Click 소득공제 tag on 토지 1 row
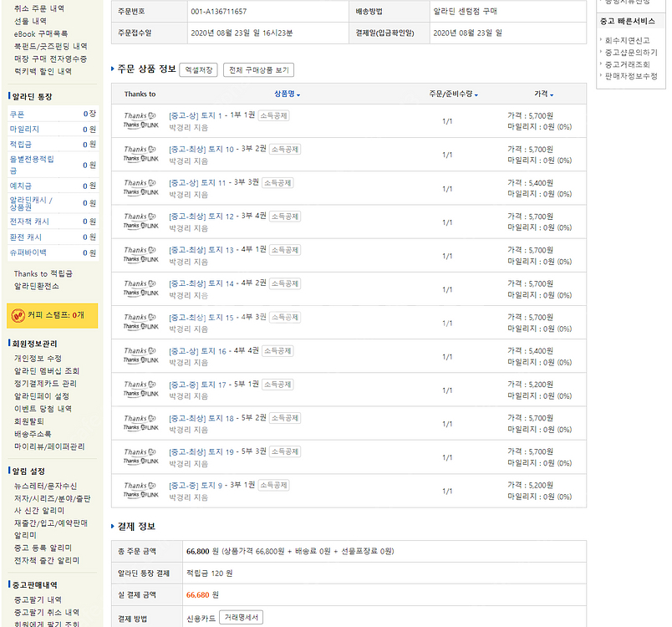 coord(273,115)
